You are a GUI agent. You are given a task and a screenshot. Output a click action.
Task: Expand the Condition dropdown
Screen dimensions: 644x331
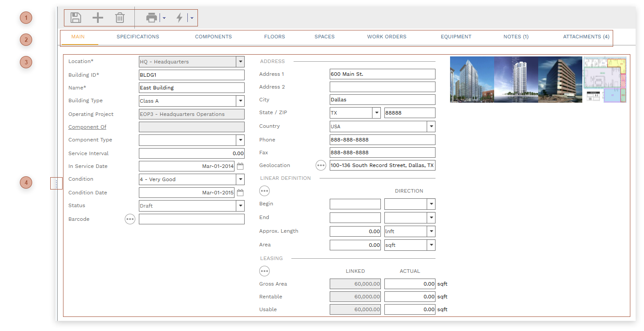tap(240, 179)
